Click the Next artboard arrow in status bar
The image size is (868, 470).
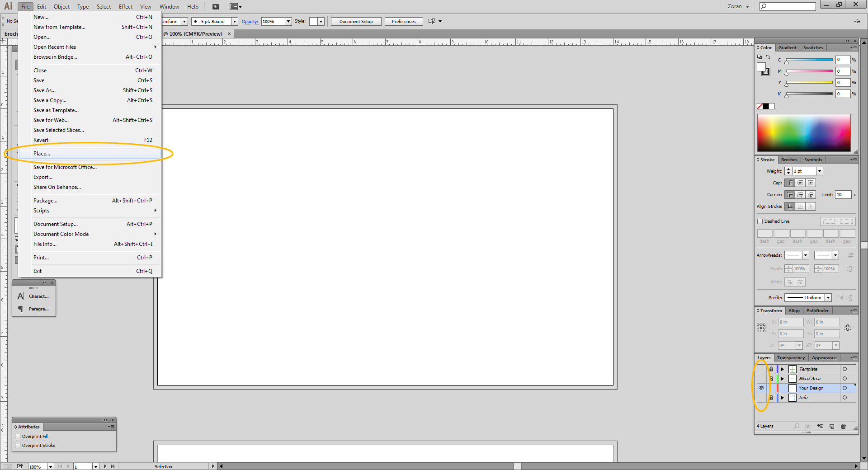point(105,466)
